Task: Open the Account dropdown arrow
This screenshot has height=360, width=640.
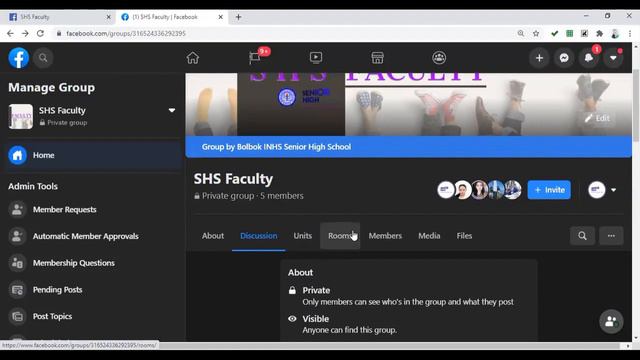Action: [x=613, y=58]
